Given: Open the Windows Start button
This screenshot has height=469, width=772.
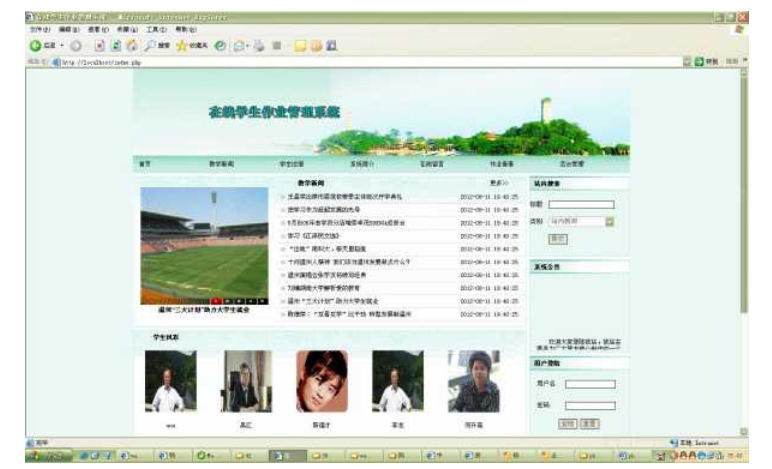Looking at the screenshot, I should pos(49,456).
